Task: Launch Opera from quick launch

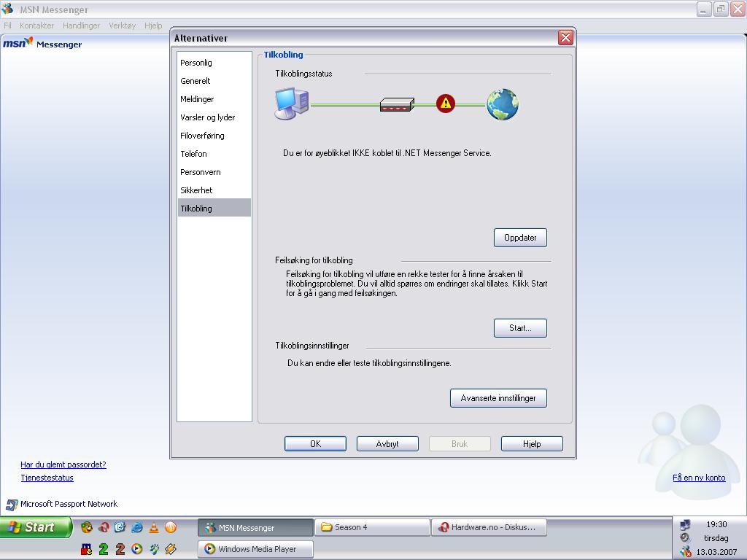Action: [104, 527]
